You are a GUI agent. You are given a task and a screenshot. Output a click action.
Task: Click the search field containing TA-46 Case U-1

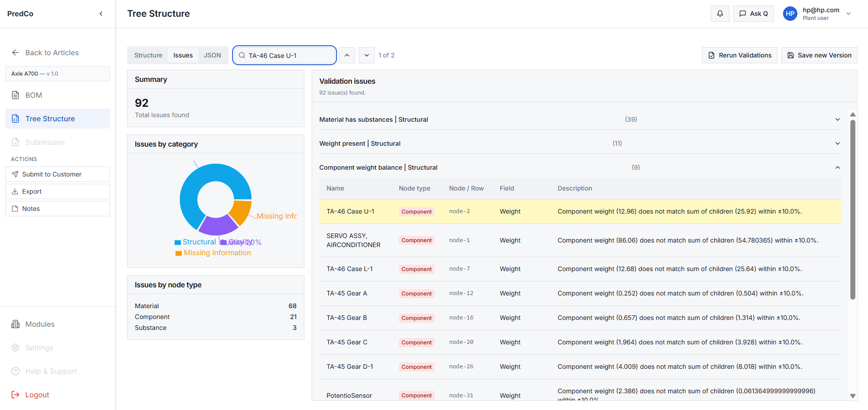pyautogui.click(x=285, y=55)
